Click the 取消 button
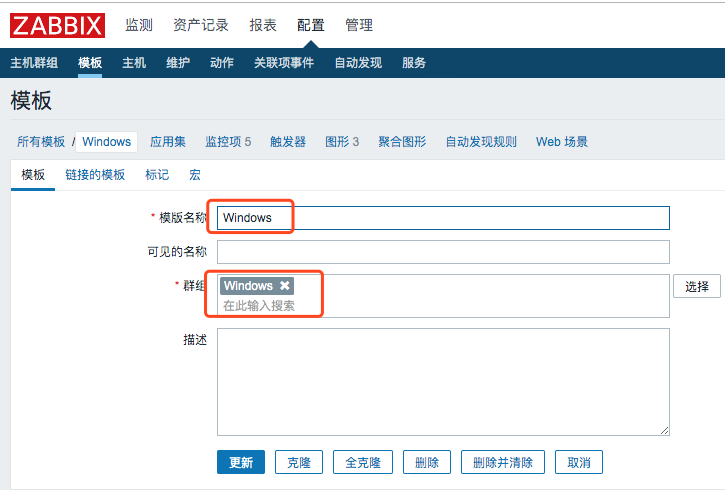 click(579, 462)
